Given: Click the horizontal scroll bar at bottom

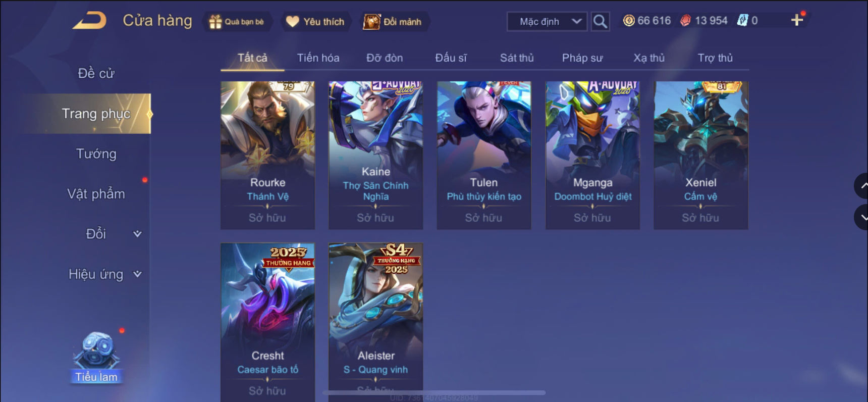Looking at the screenshot, I should [x=434, y=392].
